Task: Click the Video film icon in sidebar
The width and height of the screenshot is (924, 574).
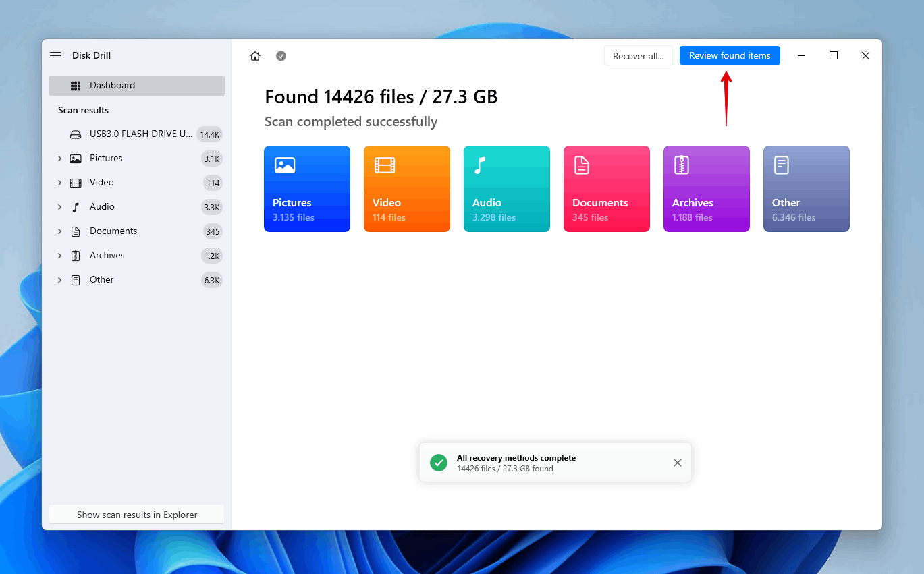Action: click(76, 183)
